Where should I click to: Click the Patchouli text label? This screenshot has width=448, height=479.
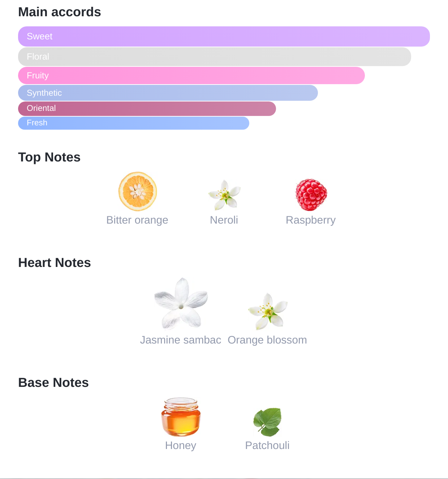click(267, 445)
